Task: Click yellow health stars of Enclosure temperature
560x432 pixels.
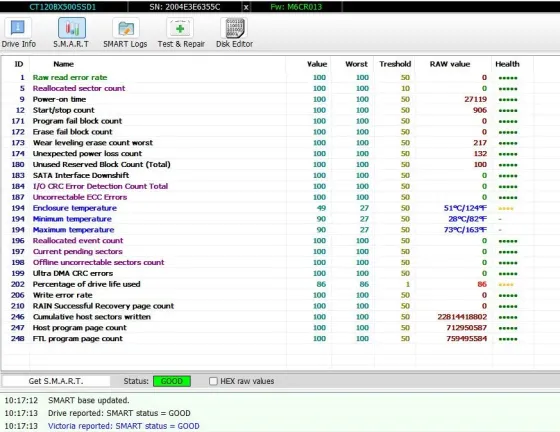Action: click(x=506, y=209)
